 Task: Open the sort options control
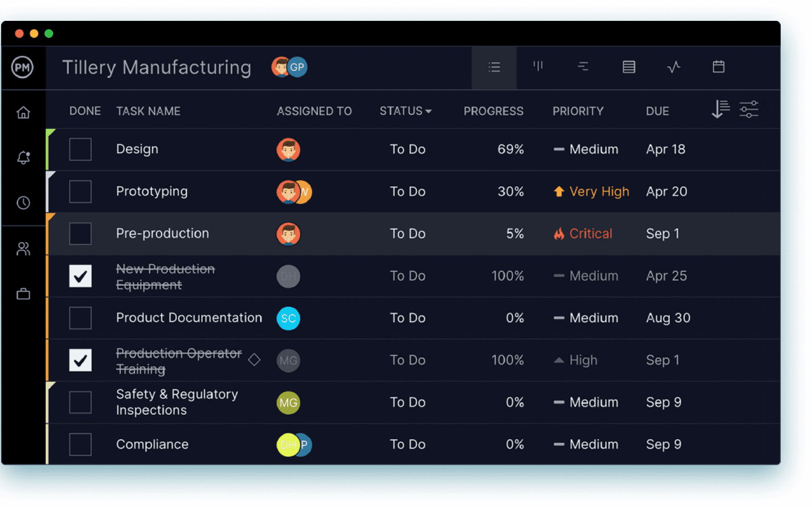click(x=720, y=110)
